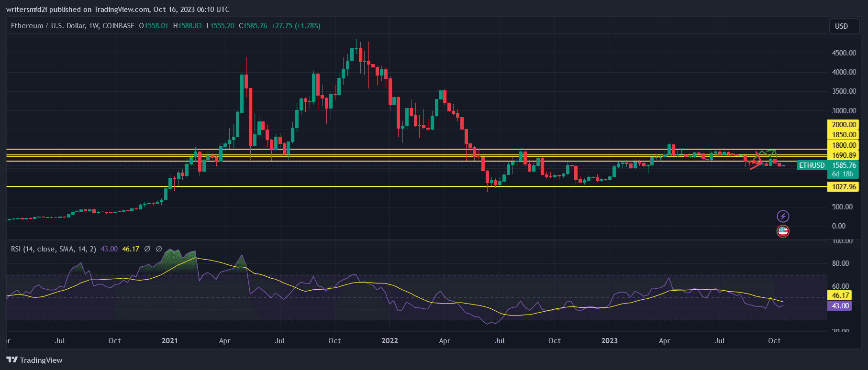Screen dimensions: 868x370
Task: Click the TradingView logo at bottom left
Action: point(34,360)
